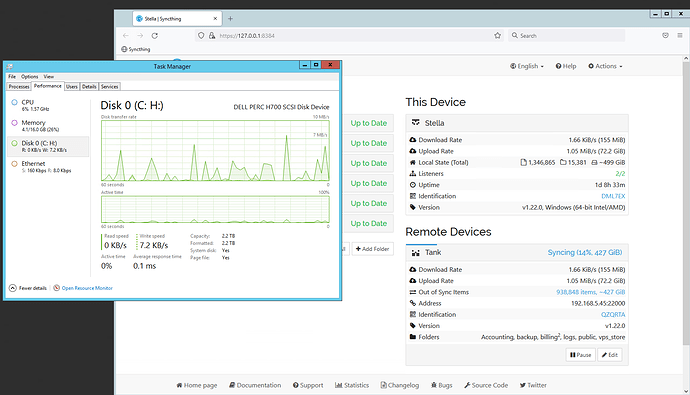Image resolution: width=690 pixels, height=395 pixels.
Task: Open Stella's DML7EX identification link
Action: (613, 196)
